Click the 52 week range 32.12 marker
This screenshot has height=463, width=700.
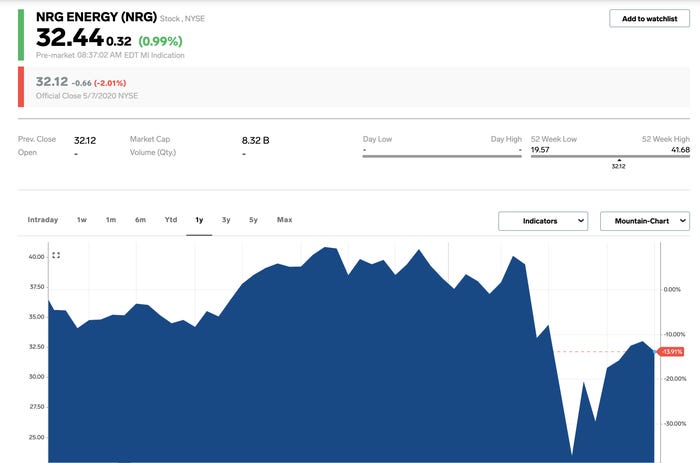coord(618,164)
